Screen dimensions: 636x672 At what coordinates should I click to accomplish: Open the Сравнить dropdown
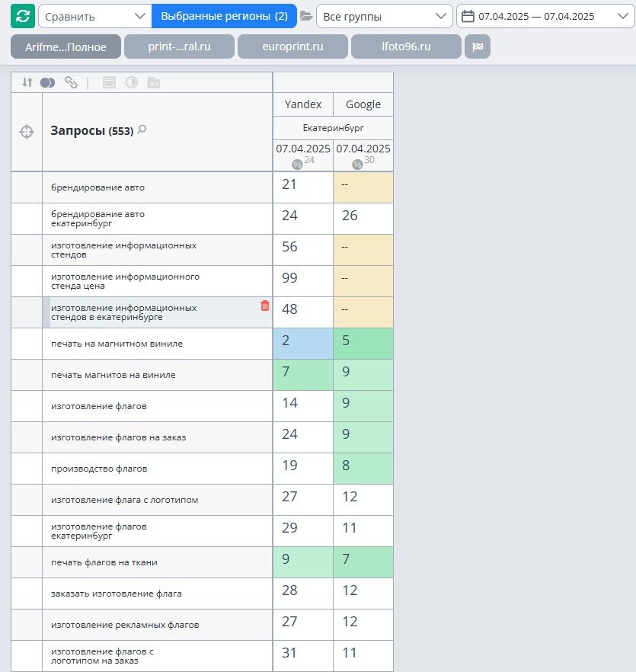pos(94,16)
